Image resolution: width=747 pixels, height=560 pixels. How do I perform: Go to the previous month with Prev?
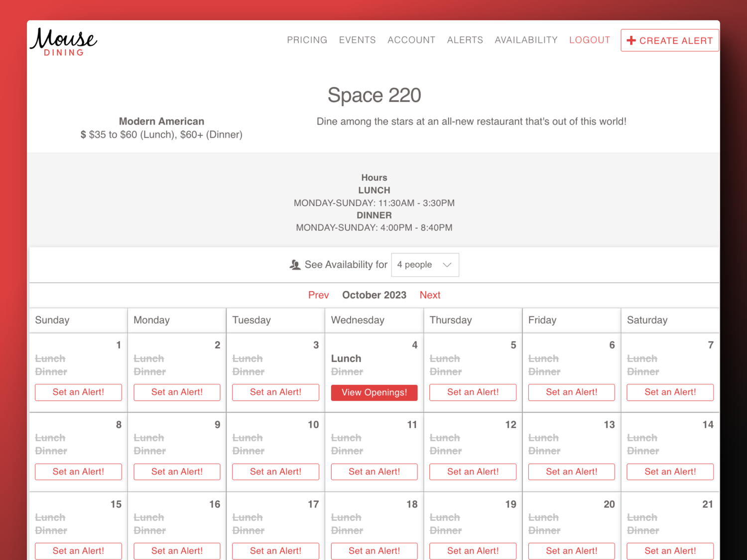click(x=318, y=295)
